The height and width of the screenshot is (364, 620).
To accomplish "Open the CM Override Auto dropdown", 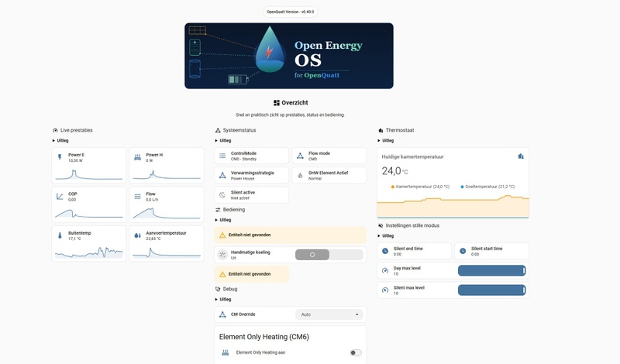I will pos(329,314).
